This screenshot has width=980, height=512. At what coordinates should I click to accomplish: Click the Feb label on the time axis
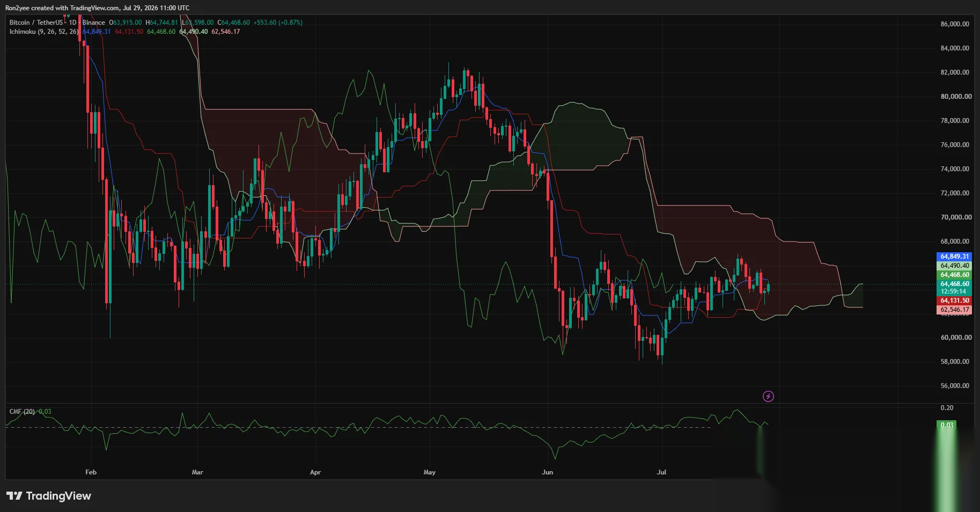[91, 472]
